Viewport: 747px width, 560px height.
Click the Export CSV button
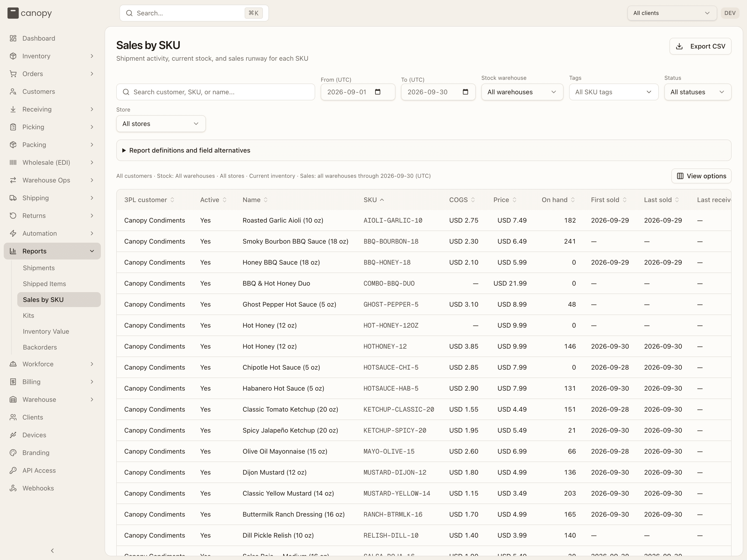(700, 46)
